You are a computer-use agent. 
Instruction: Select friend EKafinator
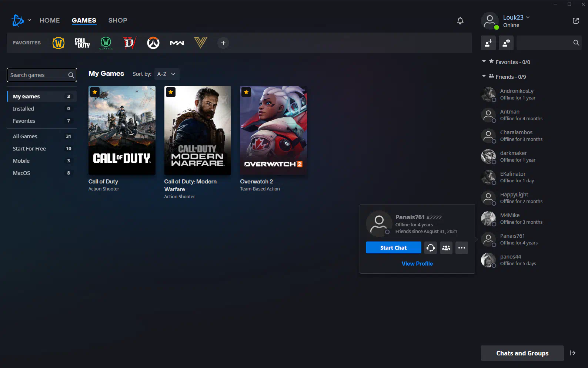(x=531, y=177)
